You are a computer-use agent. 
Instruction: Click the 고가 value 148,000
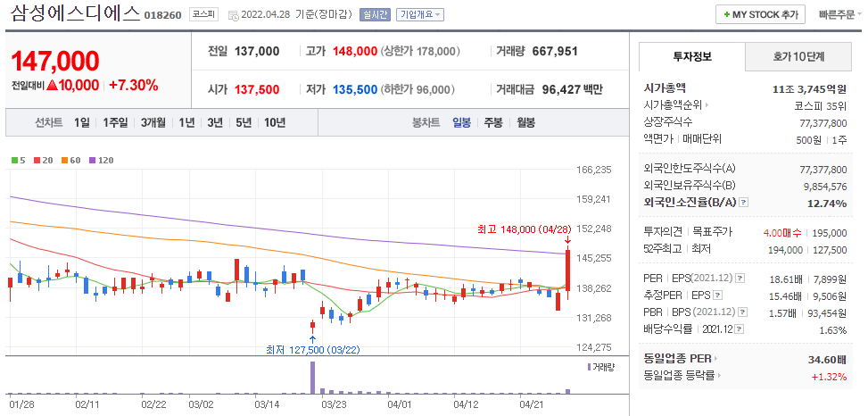355,52
